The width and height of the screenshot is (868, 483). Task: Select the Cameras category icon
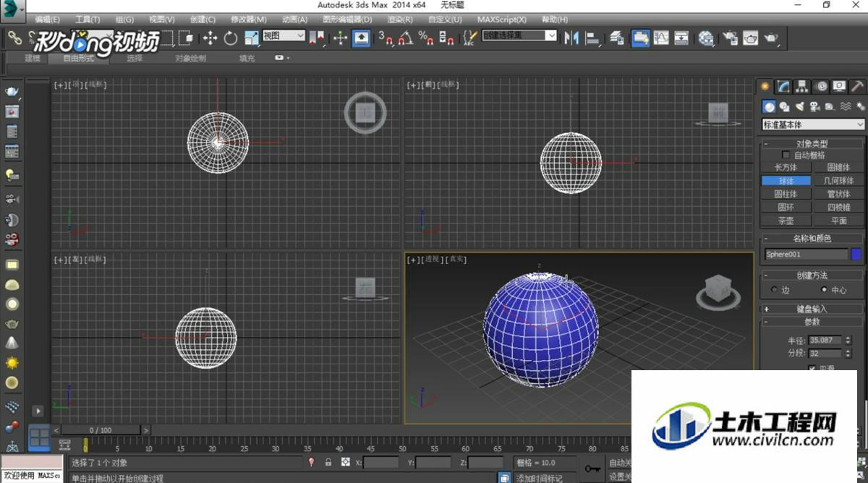click(814, 107)
